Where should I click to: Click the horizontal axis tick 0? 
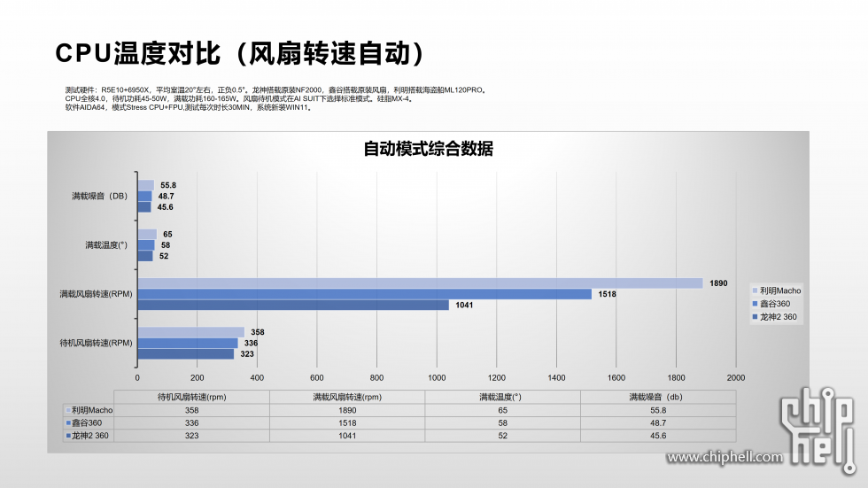coord(137,377)
